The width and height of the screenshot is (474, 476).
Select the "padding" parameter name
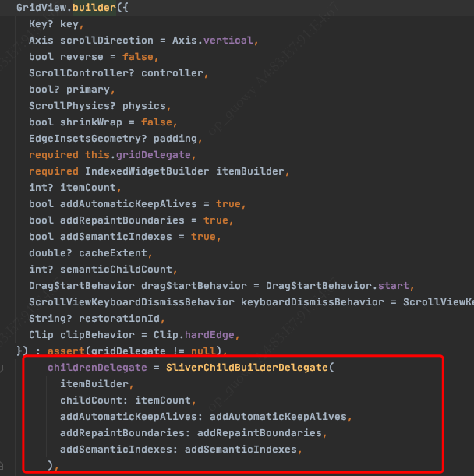[175, 139]
